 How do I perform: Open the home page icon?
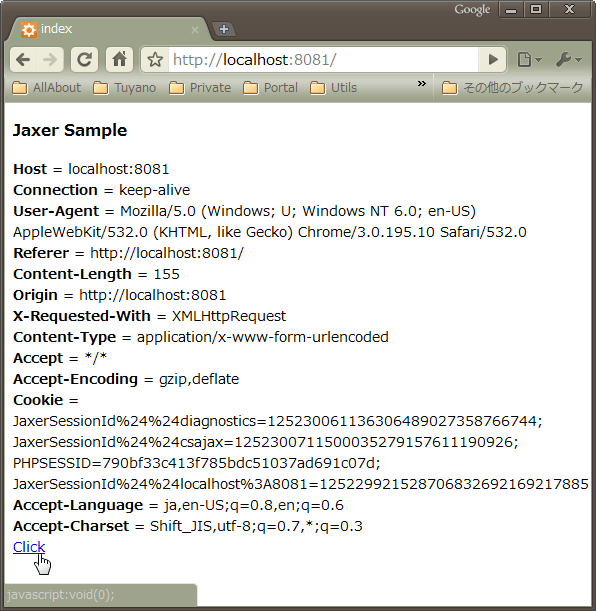pos(119,60)
